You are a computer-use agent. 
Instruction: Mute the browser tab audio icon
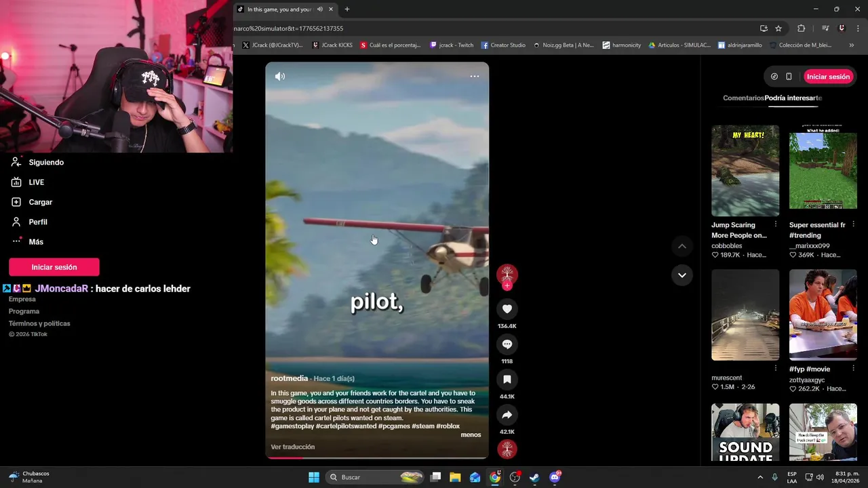320,9
